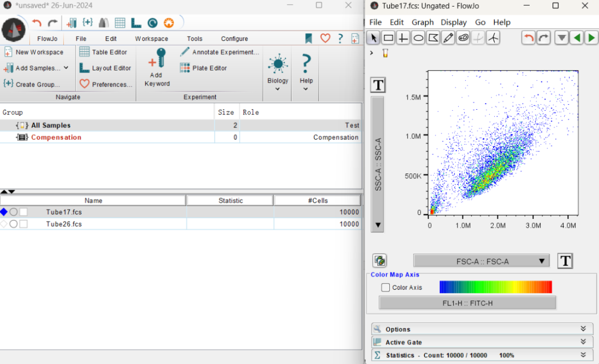599x364 pixels.
Task: Toggle circle indicator for Tube17.fcs row
Action: [13, 212]
